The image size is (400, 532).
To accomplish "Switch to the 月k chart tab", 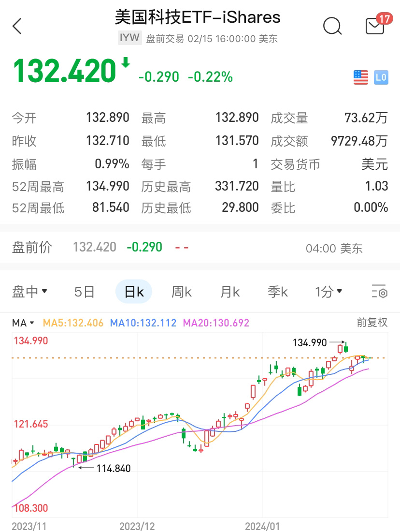I will pos(230,292).
